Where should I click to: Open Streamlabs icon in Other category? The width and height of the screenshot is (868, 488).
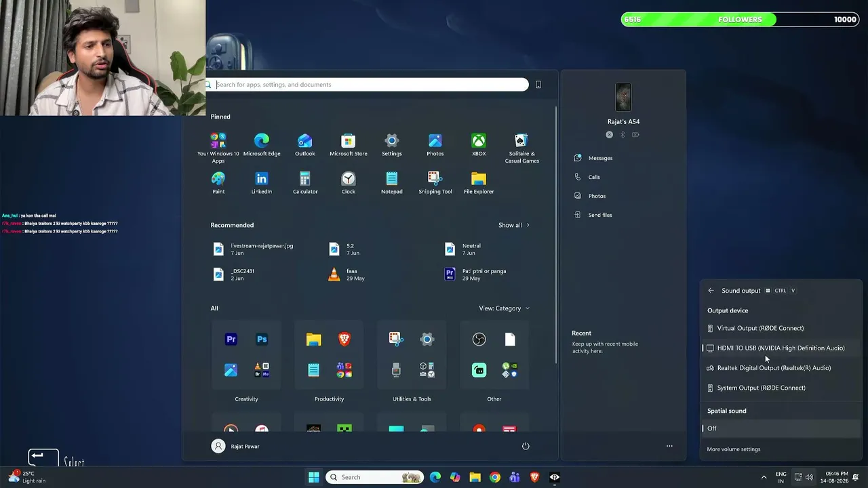point(479,370)
